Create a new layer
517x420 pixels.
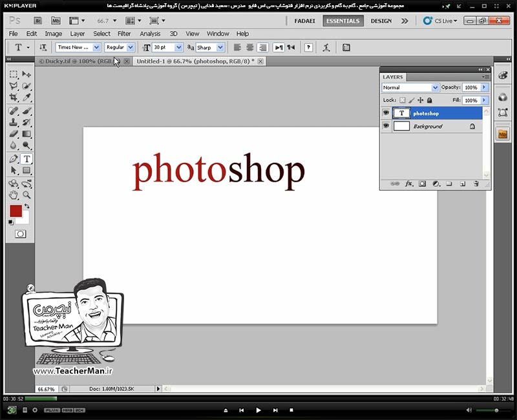(x=463, y=184)
